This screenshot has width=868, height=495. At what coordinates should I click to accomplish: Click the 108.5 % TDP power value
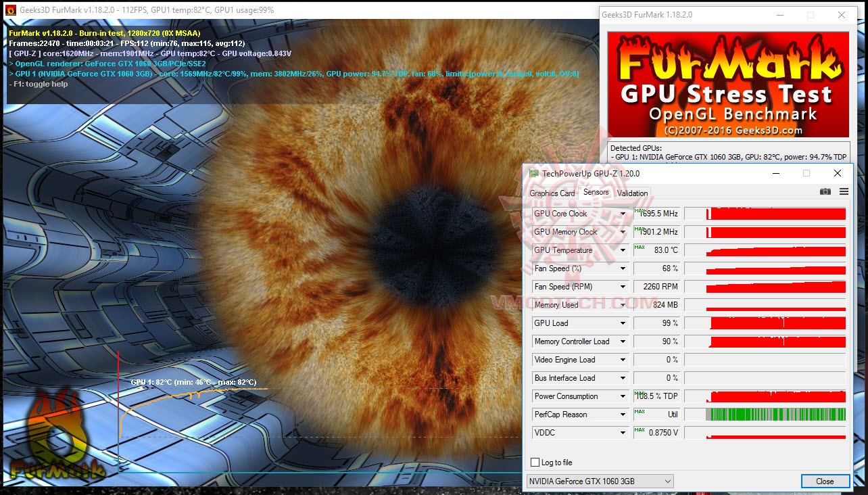pos(656,396)
